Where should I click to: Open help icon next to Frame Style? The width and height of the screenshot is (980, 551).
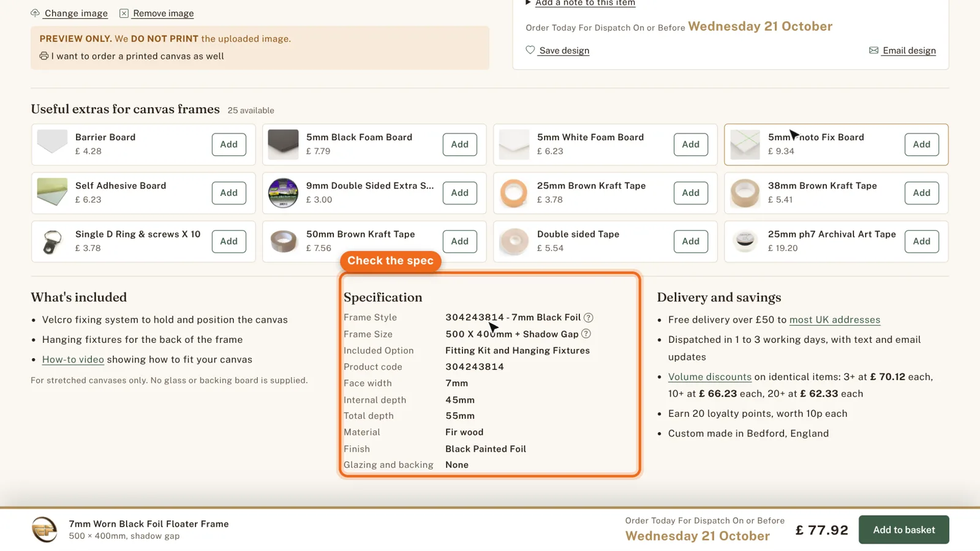589,317
